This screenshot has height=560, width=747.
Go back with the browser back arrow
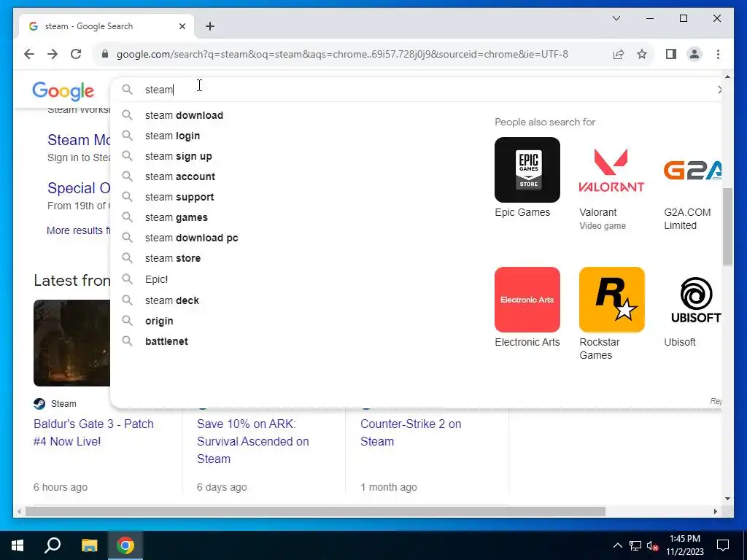point(29,54)
